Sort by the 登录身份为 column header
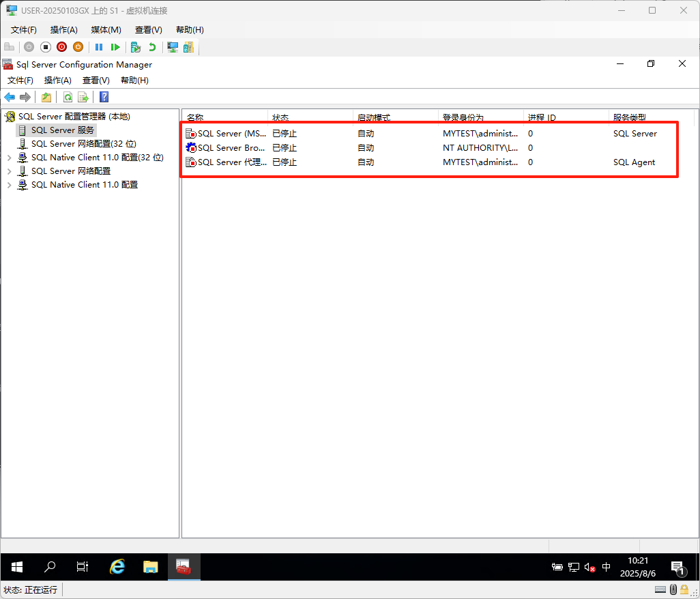Viewport: 700px width, 599px height. [481, 117]
